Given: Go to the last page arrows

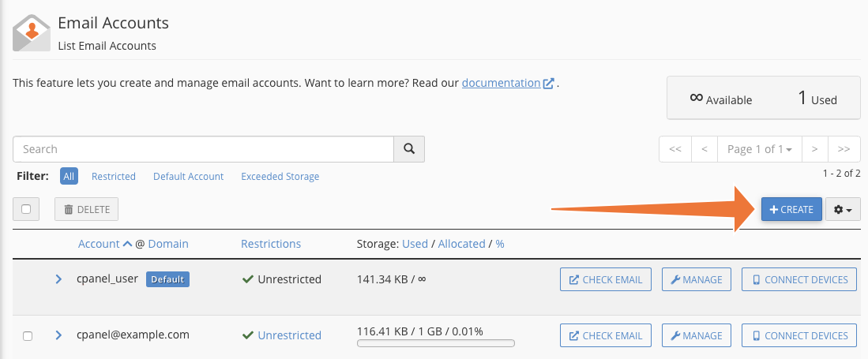Looking at the screenshot, I should 844,149.
